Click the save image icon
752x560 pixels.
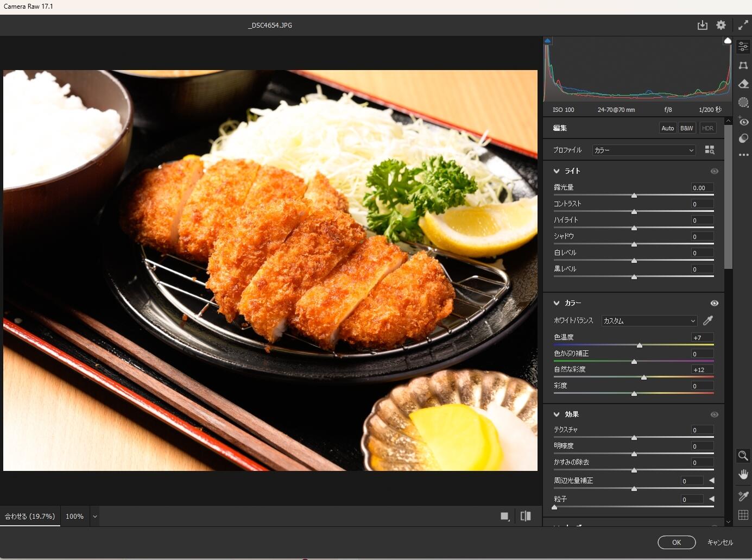click(702, 25)
